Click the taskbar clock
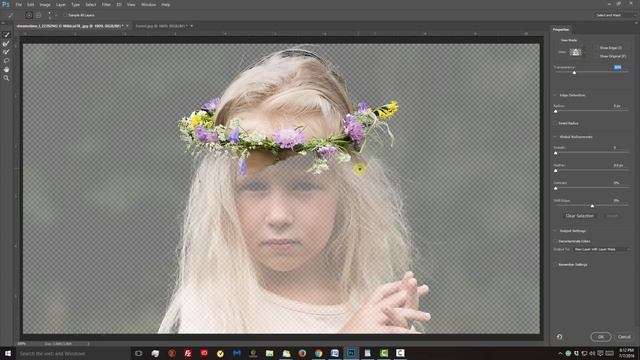Viewport: 640px width, 360px height. pos(627,353)
